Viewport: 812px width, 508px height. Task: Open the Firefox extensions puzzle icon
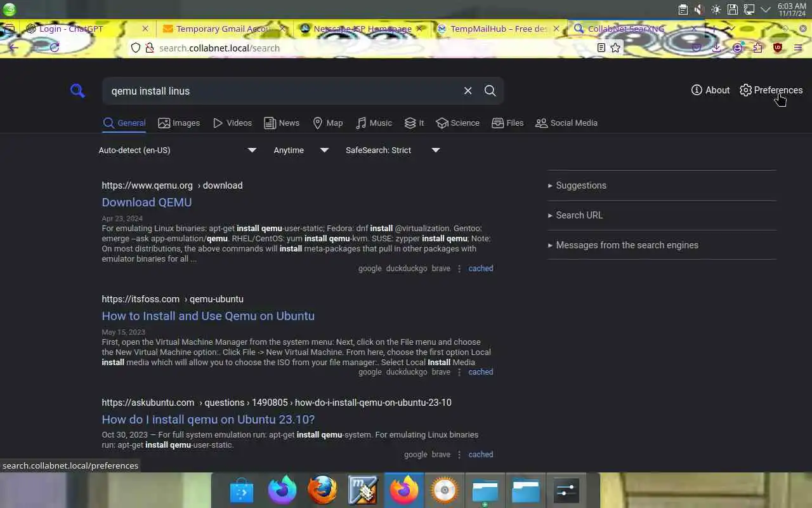click(x=757, y=48)
